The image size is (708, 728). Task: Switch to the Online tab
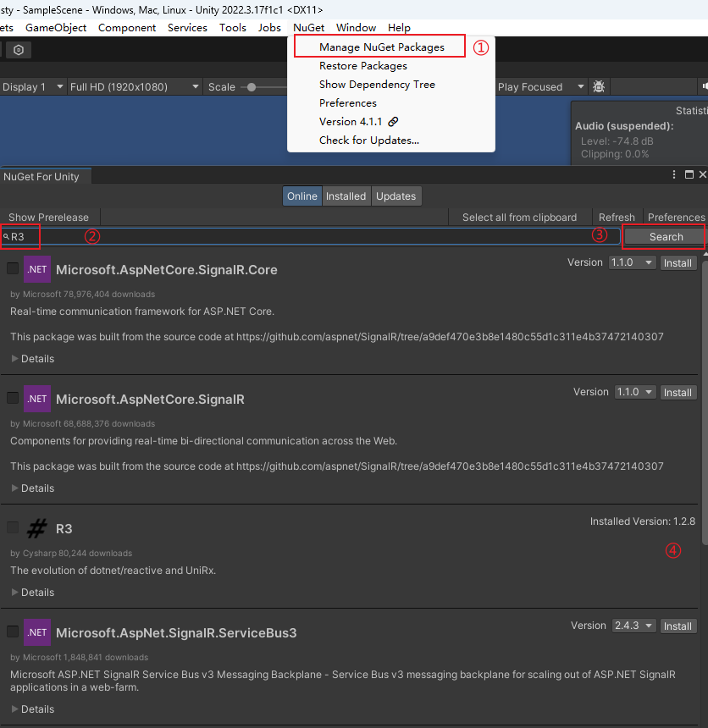pyautogui.click(x=302, y=196)
